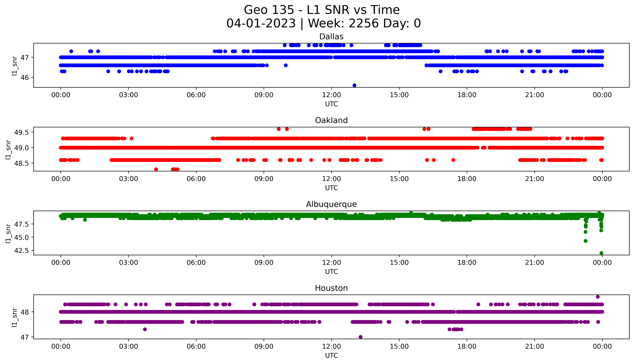The height and width of the screenshot is (364, 634).
Task: Click the lowest green point in Albuquerque plot
Action: (601, 253)
